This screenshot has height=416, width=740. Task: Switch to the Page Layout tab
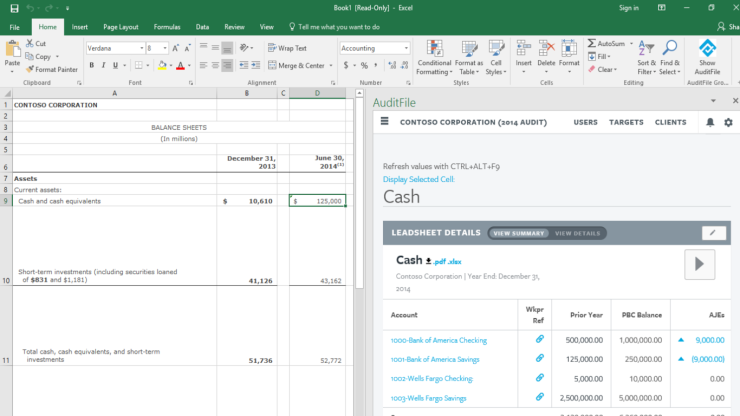[121, 27]
